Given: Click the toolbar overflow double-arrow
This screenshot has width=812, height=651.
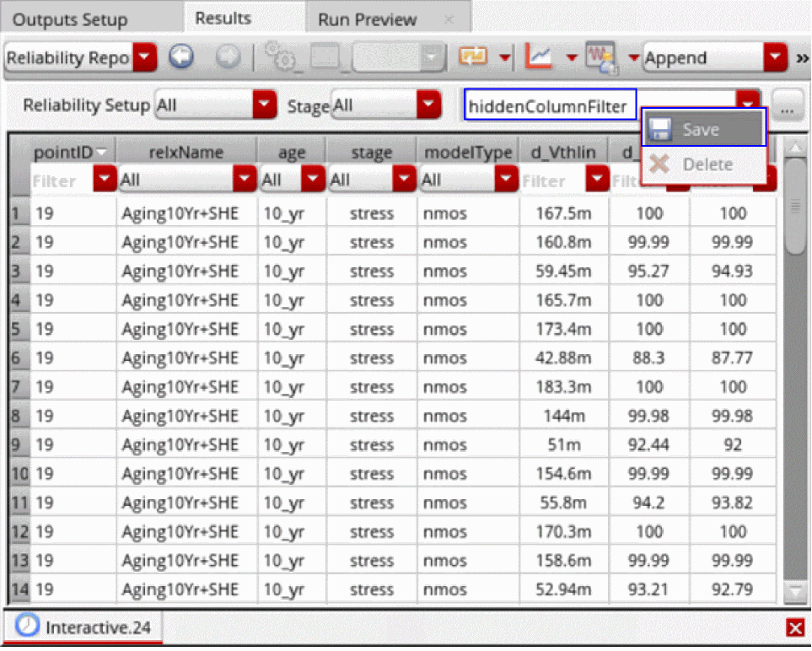Looking at the screenshot, I should 802,58.
